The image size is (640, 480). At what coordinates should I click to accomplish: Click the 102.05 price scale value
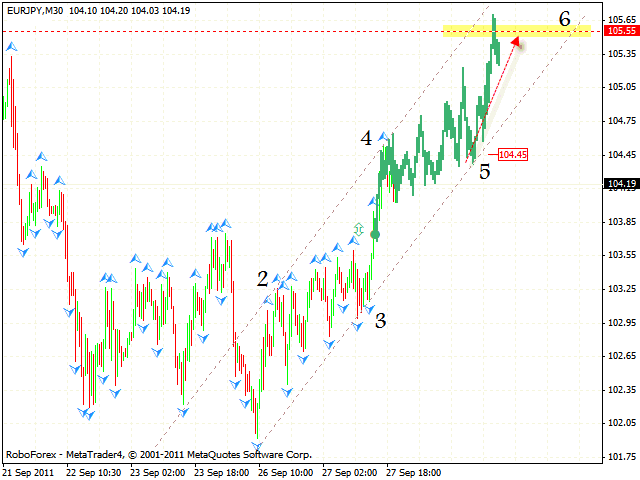click(622, 423)
